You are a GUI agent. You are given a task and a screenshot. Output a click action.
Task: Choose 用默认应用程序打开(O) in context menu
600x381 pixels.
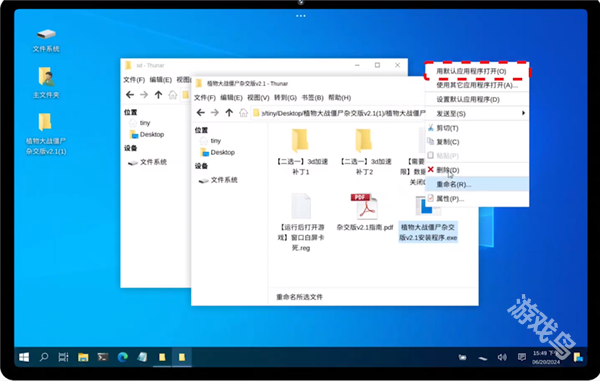pos(477,71)
